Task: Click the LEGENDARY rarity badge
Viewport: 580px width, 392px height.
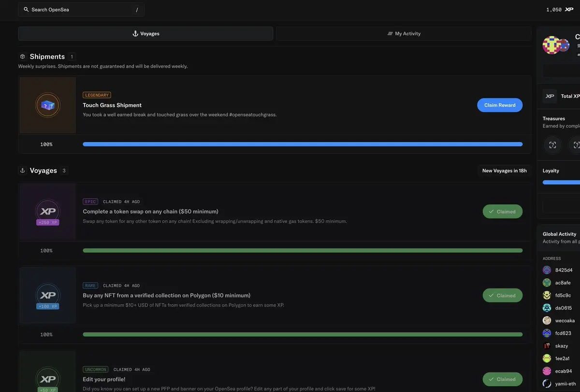Action: 97,95
